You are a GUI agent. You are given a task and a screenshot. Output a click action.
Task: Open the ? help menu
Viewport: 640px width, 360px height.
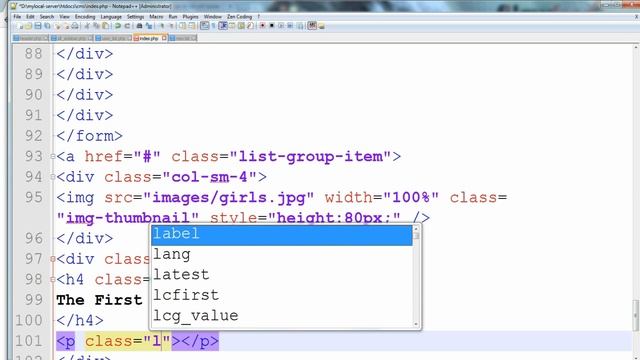pyautogui.click(x=259, y=17)
